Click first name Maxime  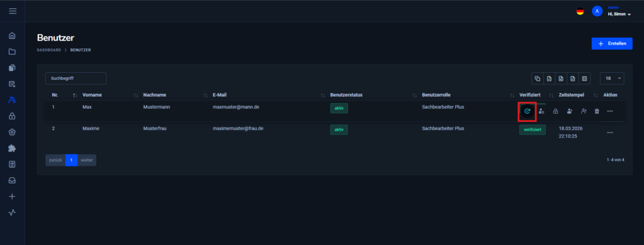coord(91,128)
